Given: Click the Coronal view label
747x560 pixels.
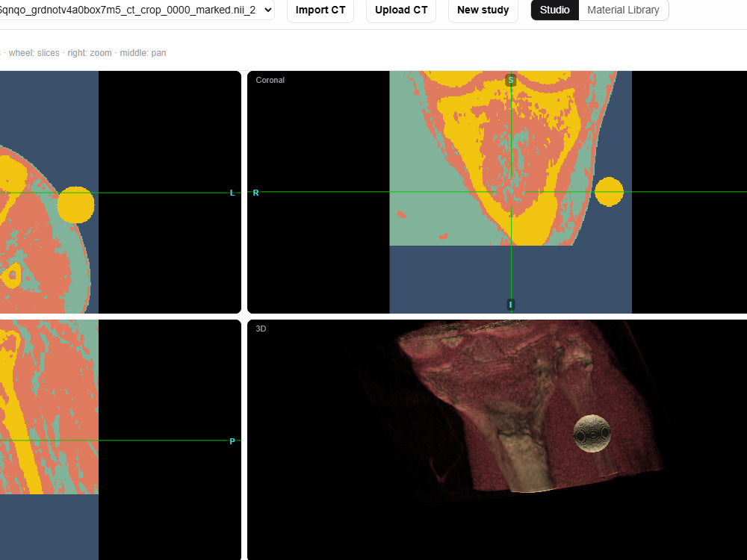Looking at the screenshot, I should coord(270,80).
